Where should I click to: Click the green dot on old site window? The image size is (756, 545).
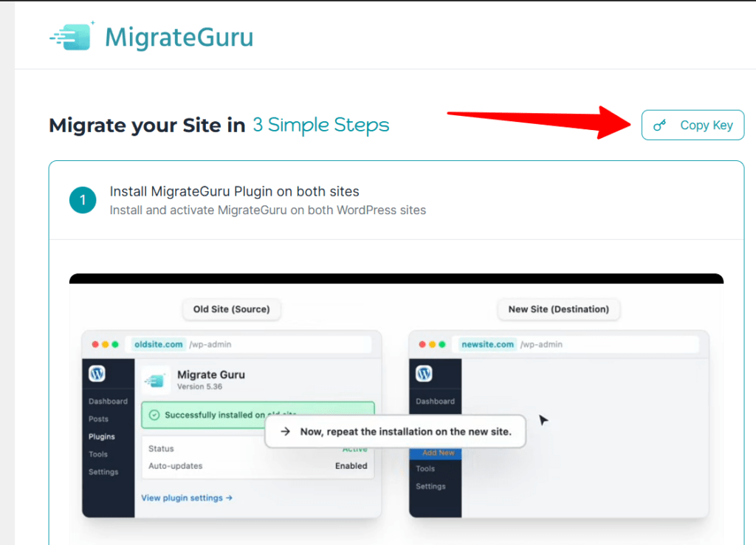click(114, 344)
